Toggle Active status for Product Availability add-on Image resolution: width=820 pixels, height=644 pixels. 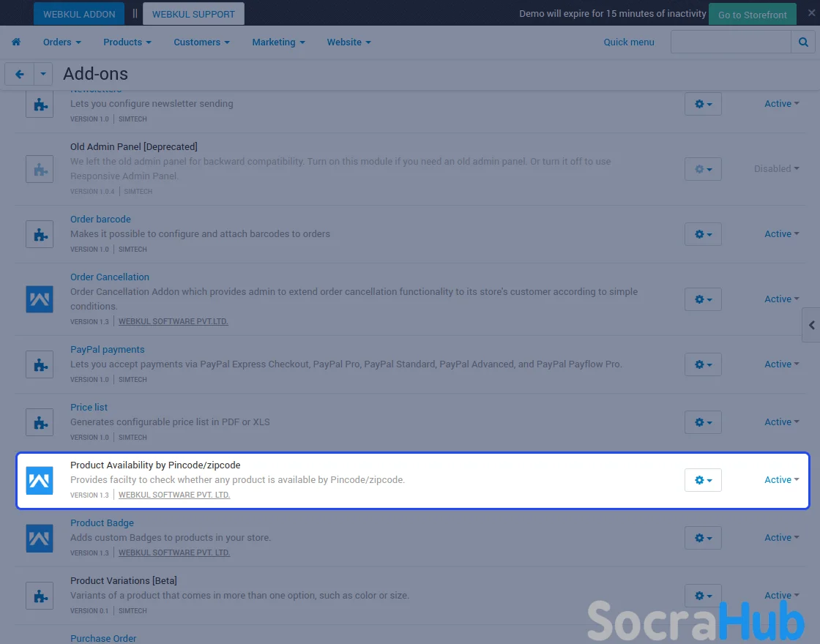pyautogui.click(x=781, y=480)
